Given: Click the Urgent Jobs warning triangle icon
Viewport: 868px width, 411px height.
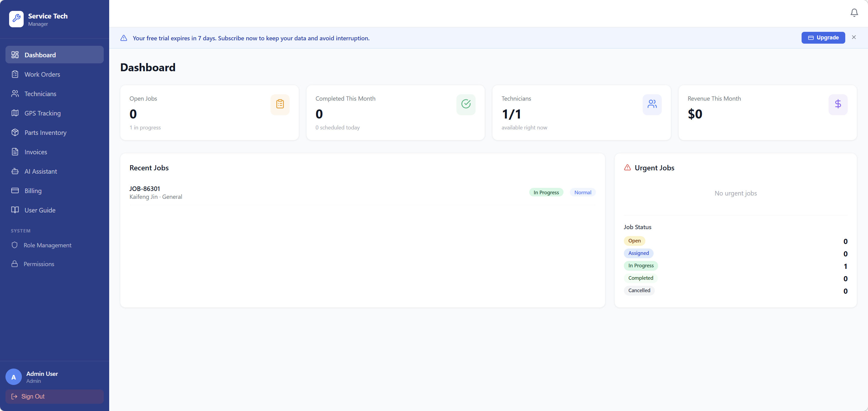Looking at the screenshot, I should (x=627, y=167).
